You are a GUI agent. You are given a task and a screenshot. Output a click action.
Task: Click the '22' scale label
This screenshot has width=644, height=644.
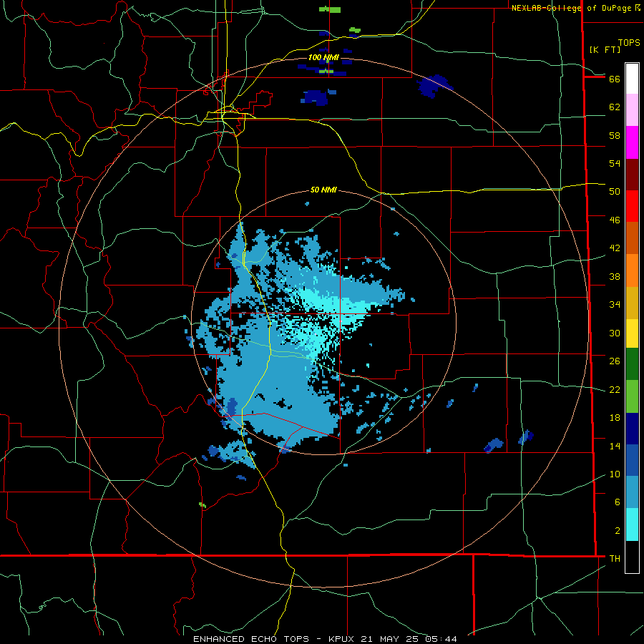click(x=615, y=389)
